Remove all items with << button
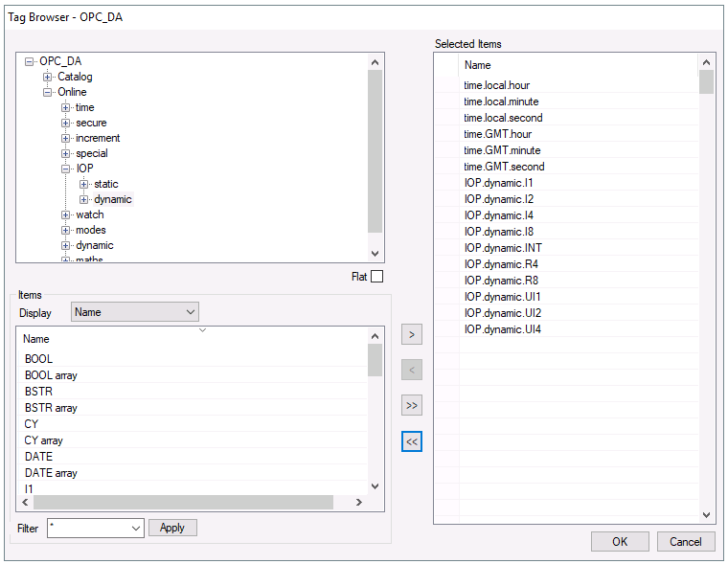 411,441
